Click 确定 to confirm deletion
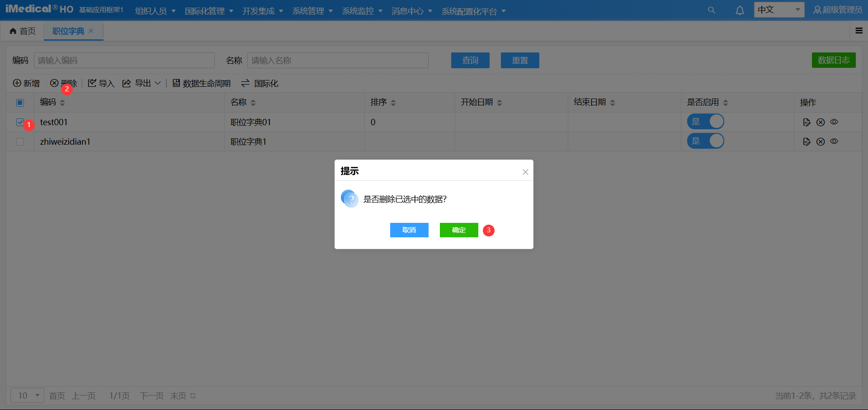This screenshot has height=410, width=868. (458, 230)
